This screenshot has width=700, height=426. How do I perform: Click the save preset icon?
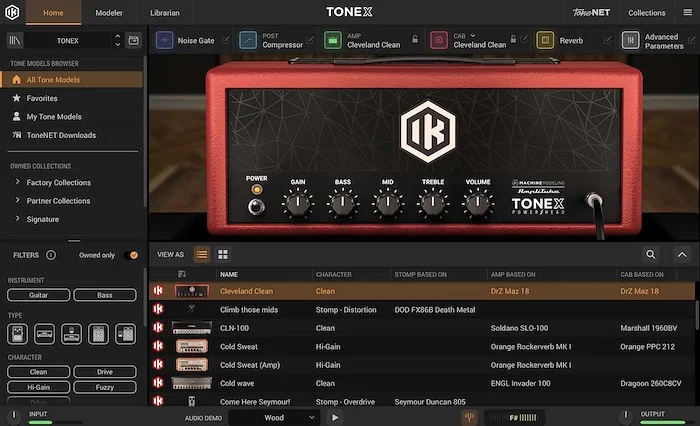[x=133, y=41]
